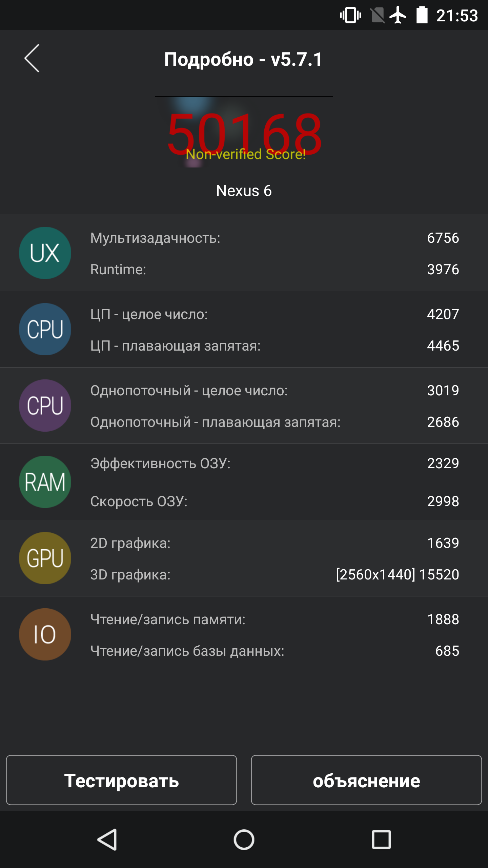Tap the brown IO category icon
Viewport: 488px width, 868px height.
[45, 634]
